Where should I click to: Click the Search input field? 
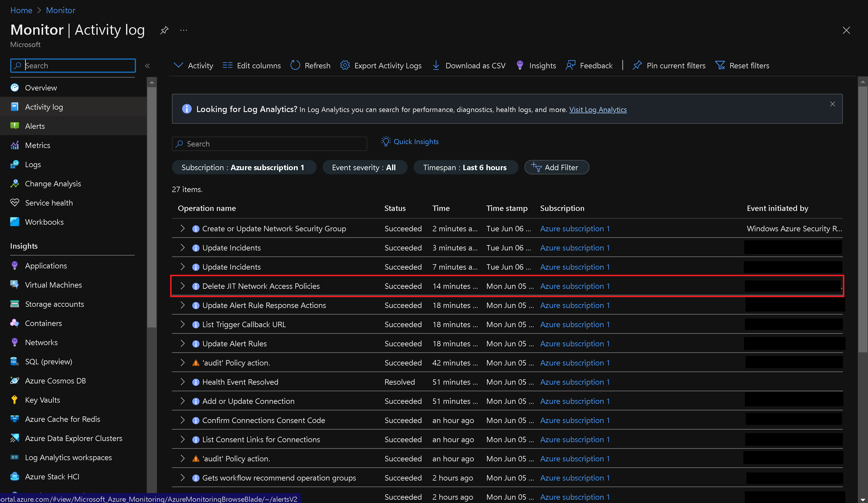click(269, 143)
